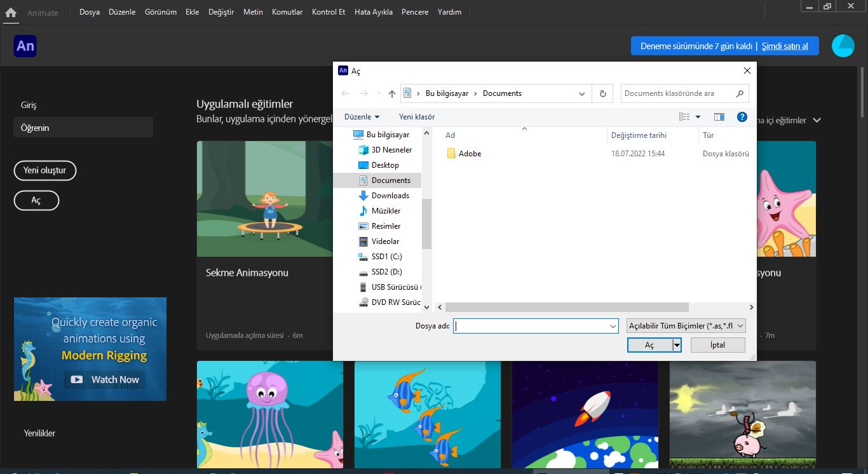
Task: Open the Aç button split arrow
Action: [x=677, y=345]
